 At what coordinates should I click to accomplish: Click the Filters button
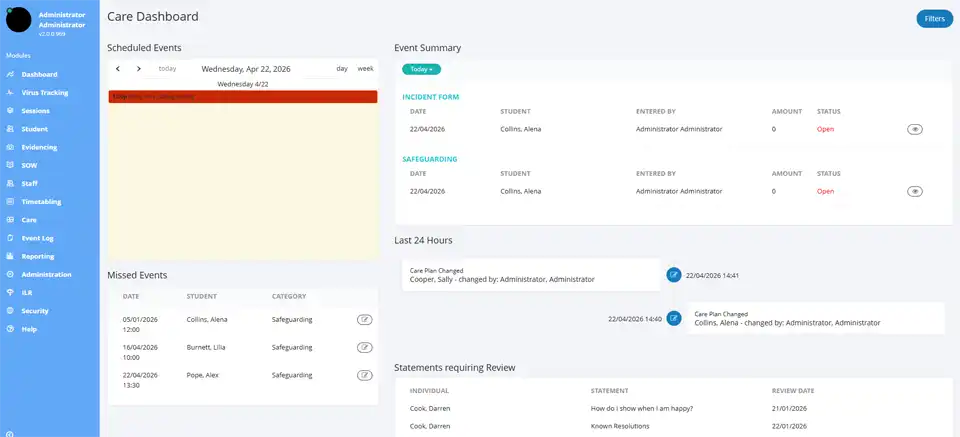[x=935, y=19]
